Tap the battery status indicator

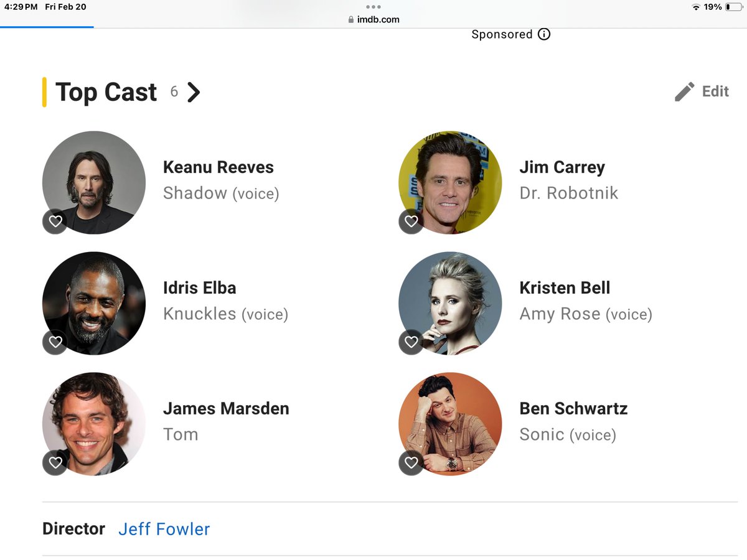(x=735, y=7)
